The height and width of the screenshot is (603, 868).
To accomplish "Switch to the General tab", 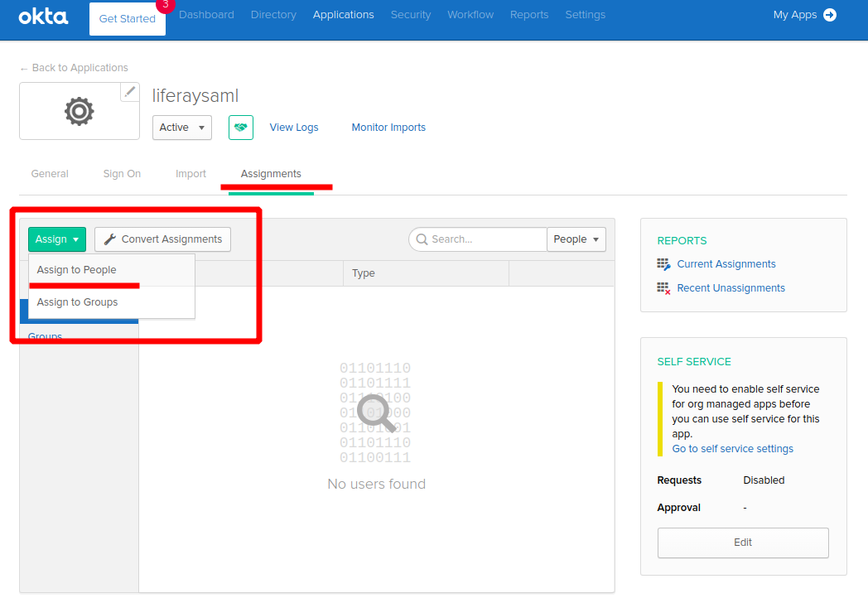I will point(50,174).
